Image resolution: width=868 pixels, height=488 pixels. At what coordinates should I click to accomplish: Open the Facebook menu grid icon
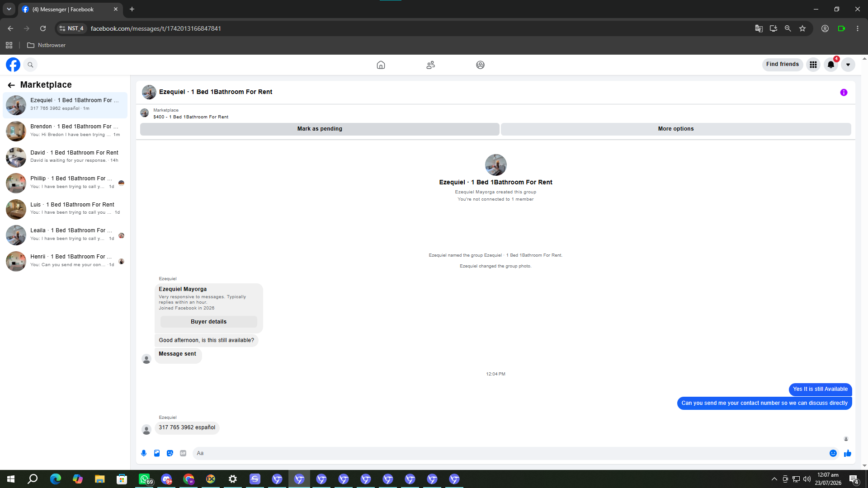pyautogui.click(x=813, y=65)
